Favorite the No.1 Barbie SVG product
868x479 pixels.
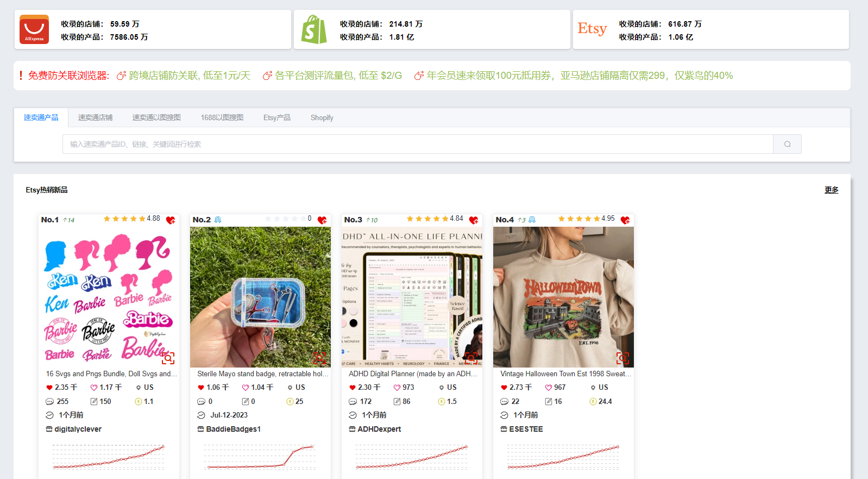171,220
